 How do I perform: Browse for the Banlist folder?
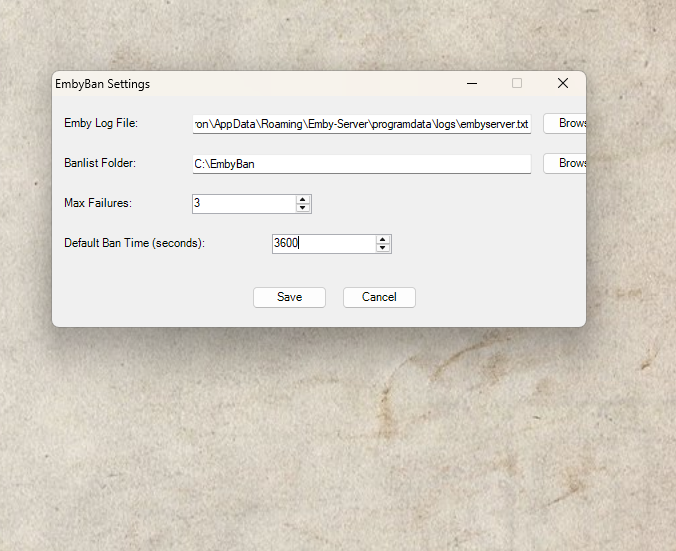[x=565, y=163]
